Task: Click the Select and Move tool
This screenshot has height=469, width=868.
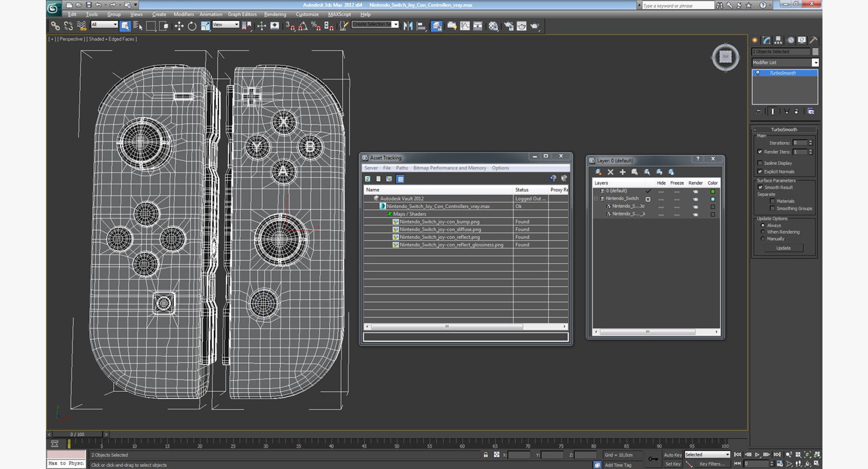Action: pyautogui.click(x=179, y=26)
